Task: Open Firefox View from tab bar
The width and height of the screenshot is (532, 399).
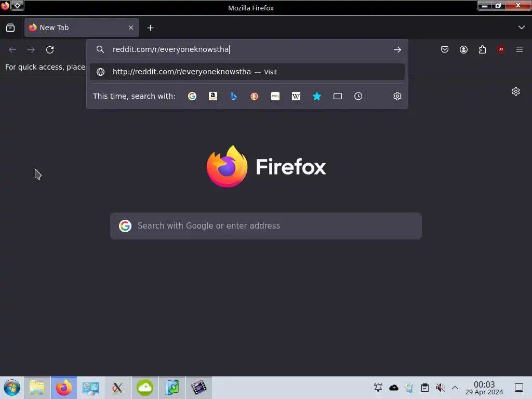Action: pyautogui.click(x=10, y=28)
